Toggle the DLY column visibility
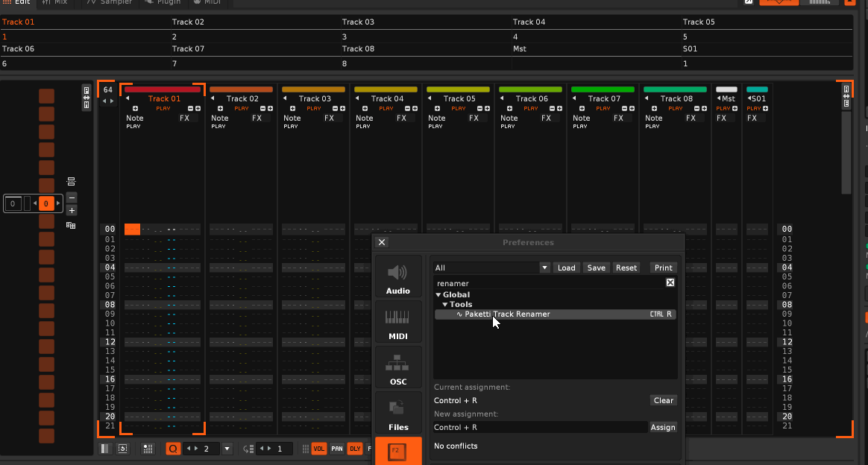The height and width of the screenshot is (465, 868). [355, 449]
